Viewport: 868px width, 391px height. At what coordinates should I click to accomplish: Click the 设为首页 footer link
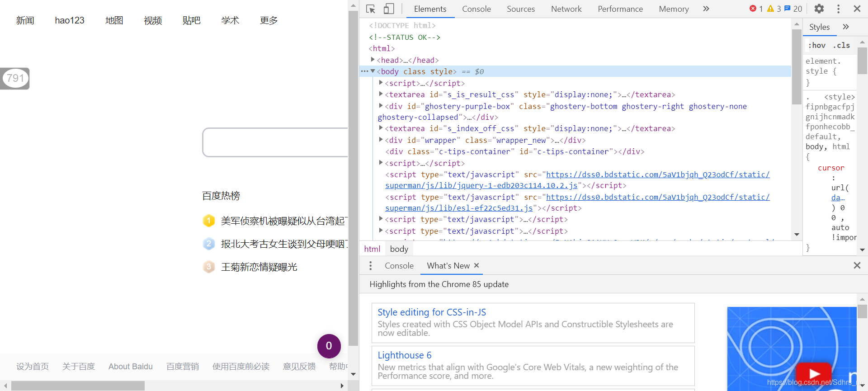(x=33, y=367)
